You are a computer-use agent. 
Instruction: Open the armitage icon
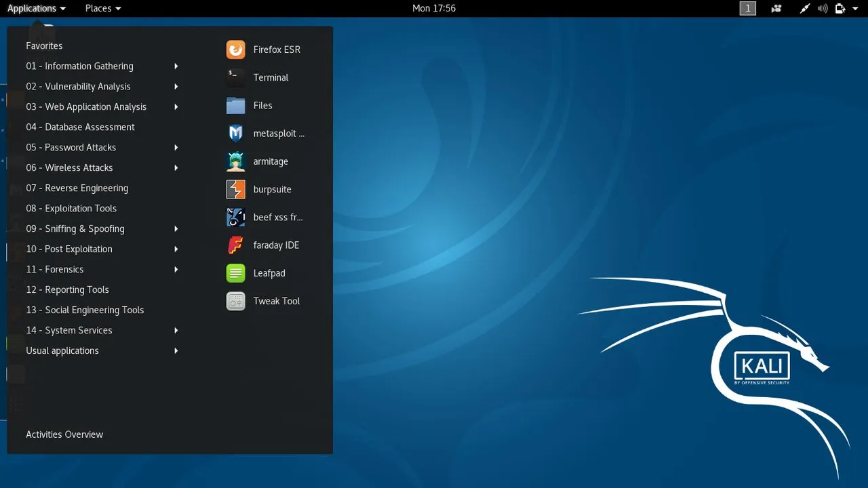click(235, 161)
